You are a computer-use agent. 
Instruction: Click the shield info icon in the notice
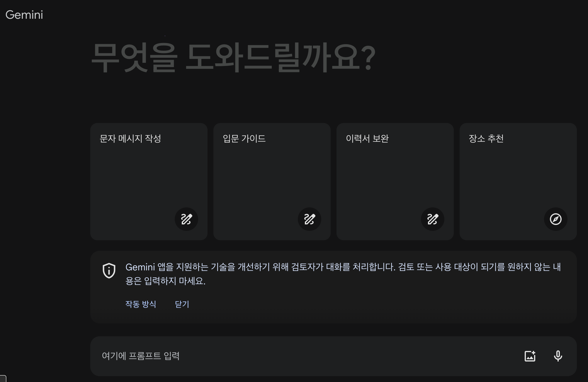(x=109, y=270)
